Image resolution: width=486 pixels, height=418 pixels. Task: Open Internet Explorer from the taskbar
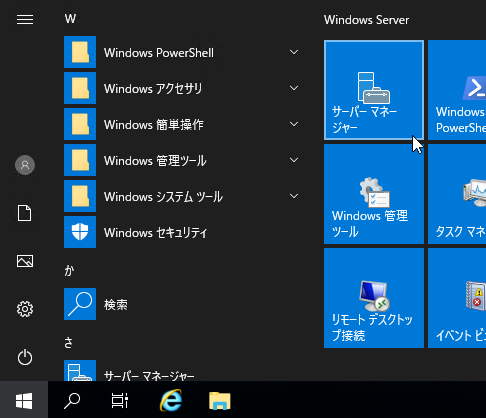coord(171,400)
